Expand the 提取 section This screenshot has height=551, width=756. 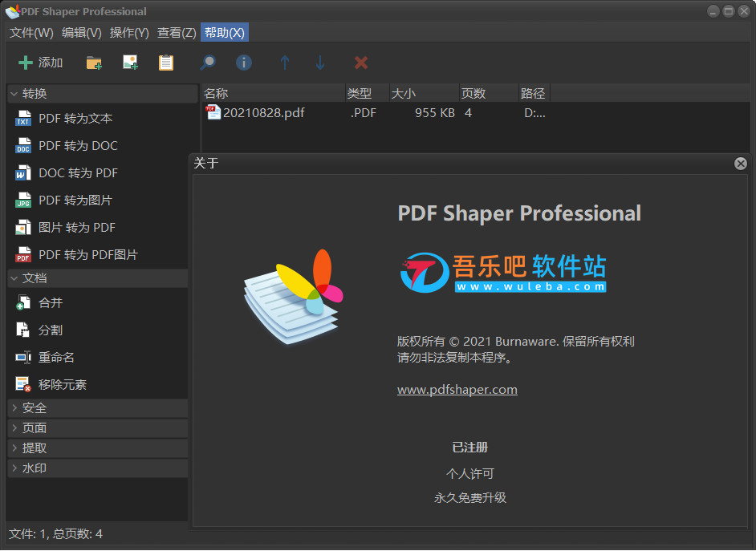pyautogui.click(x=98, y=448)
